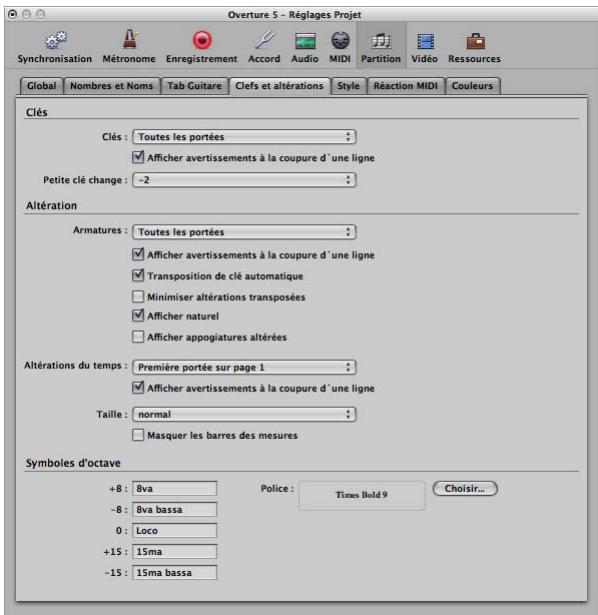This screenshot has height=615, width=598.
Task: Open the Clés dropdown
Action: coord(244,136)
